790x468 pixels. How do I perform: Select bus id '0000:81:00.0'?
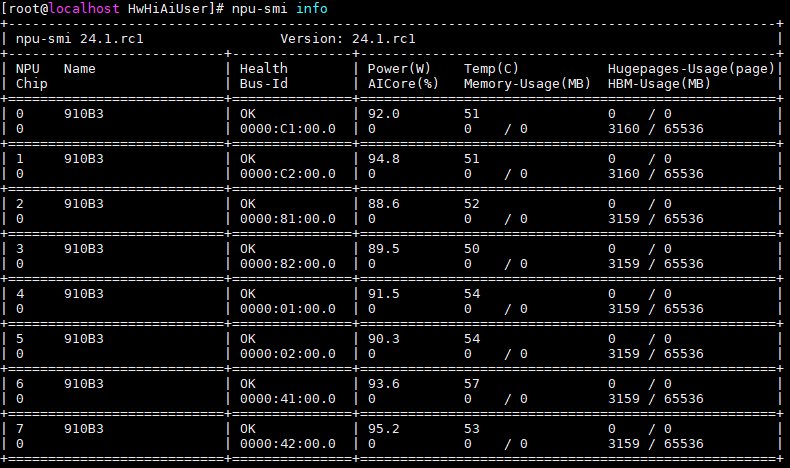[x=288, y=219]
